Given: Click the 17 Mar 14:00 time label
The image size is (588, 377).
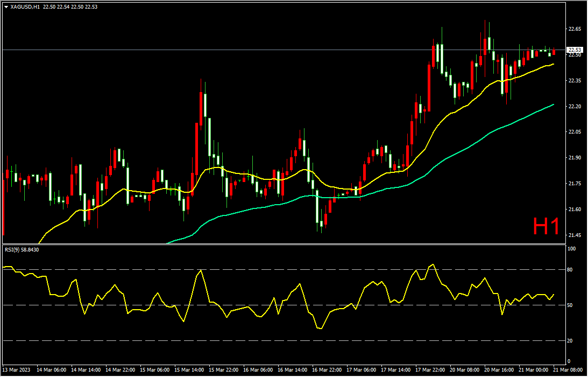Looking at the screenshot, I should click(x=396, y=370).
